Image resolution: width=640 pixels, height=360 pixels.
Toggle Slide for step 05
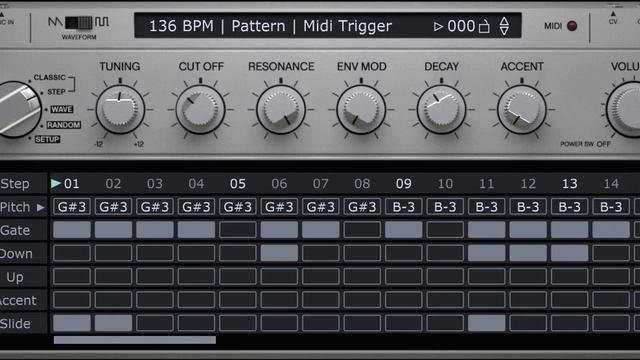pyautogui.click(x=238, y=323)
